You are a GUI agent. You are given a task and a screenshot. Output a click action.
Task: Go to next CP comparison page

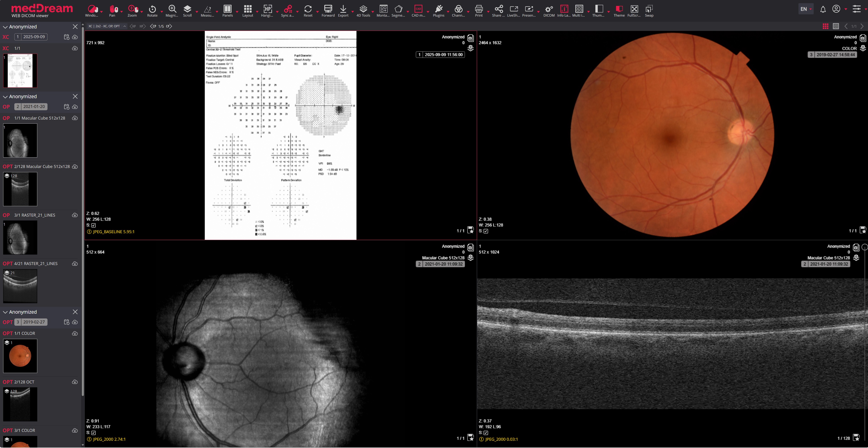[x=169, y=26]
